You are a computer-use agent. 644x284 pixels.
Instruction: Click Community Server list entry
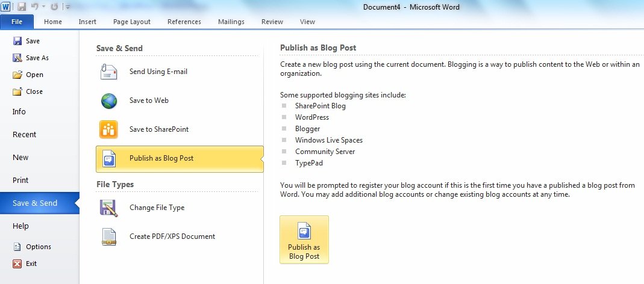(x=325, y=152)
